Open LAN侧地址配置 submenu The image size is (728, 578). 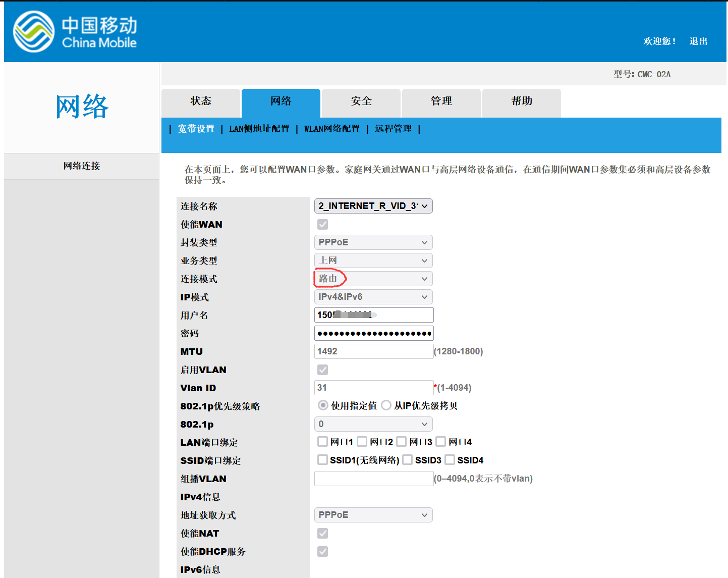[x=259, y=129]
